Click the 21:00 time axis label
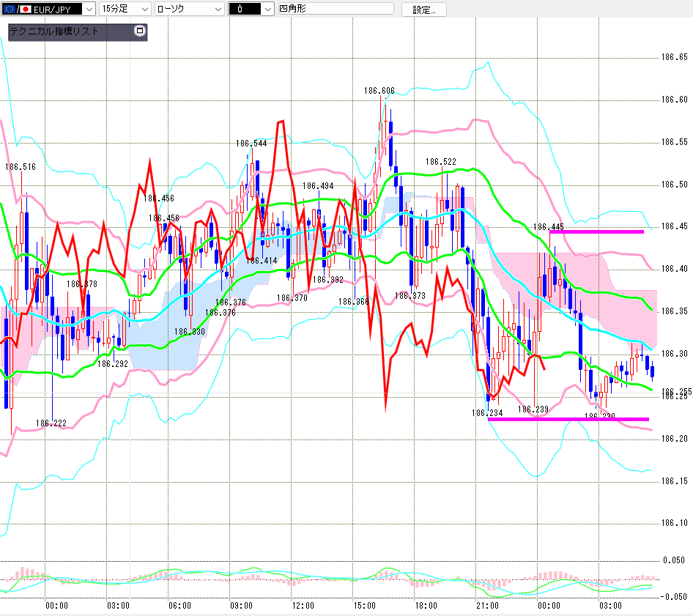This screenshot has width=693, height=616. pos(487,606)
